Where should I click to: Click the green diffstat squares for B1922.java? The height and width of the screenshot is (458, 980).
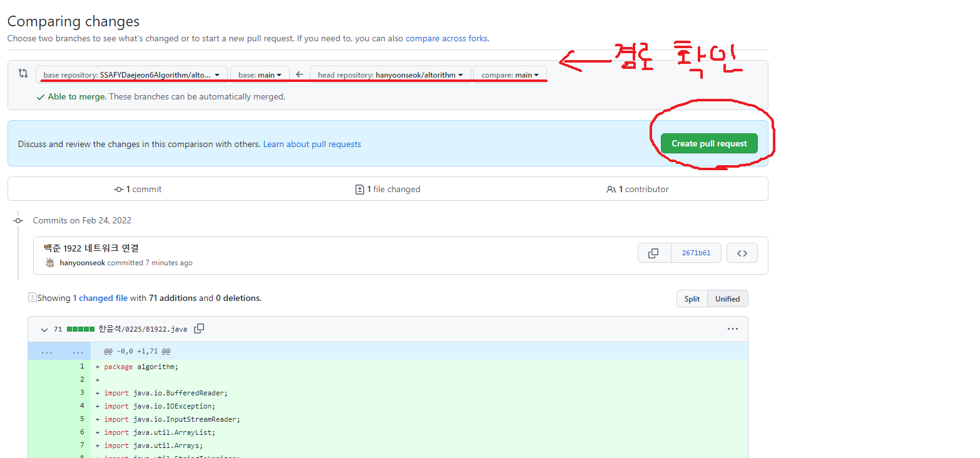point(81,329)
